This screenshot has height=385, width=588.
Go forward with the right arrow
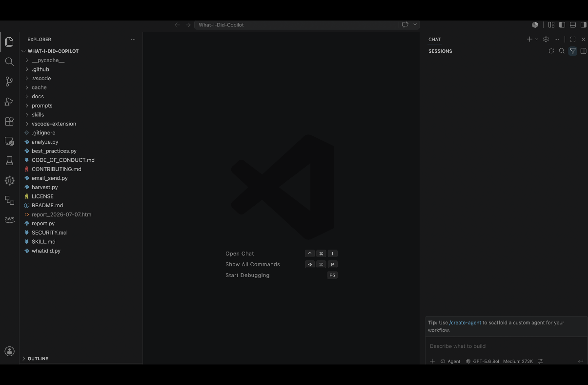tap(188, 25)
